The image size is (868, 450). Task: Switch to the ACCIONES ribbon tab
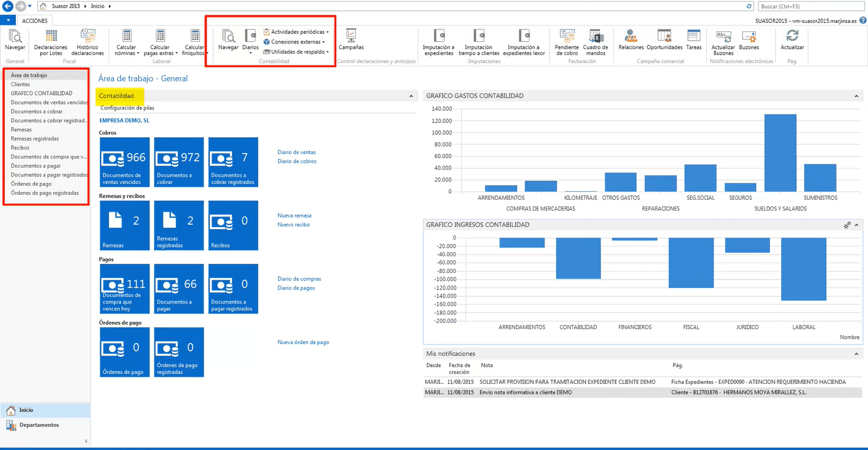[x=35, y=21]
